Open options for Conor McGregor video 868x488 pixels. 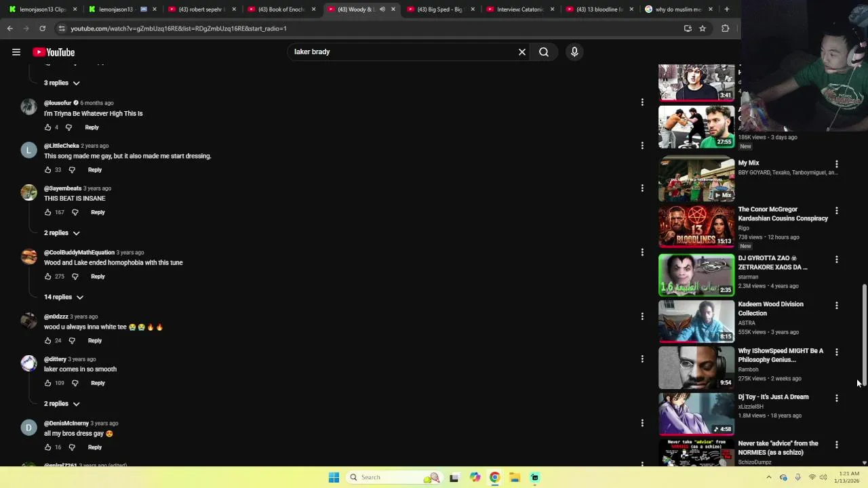coord(837,211)
